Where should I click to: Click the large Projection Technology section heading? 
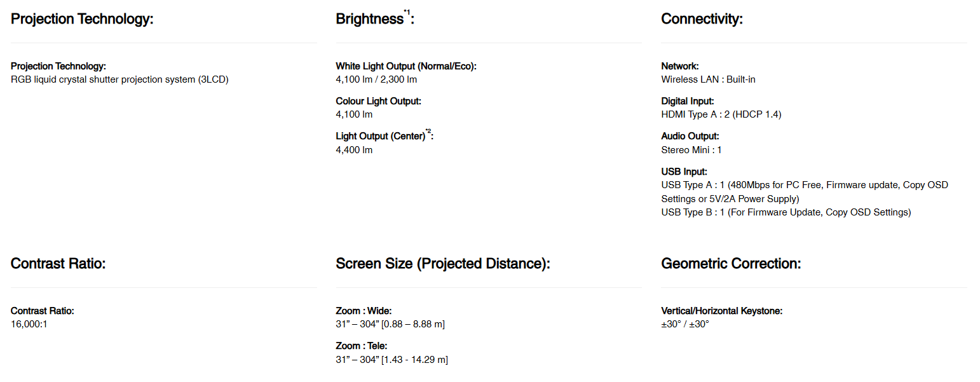pos(82,19)
